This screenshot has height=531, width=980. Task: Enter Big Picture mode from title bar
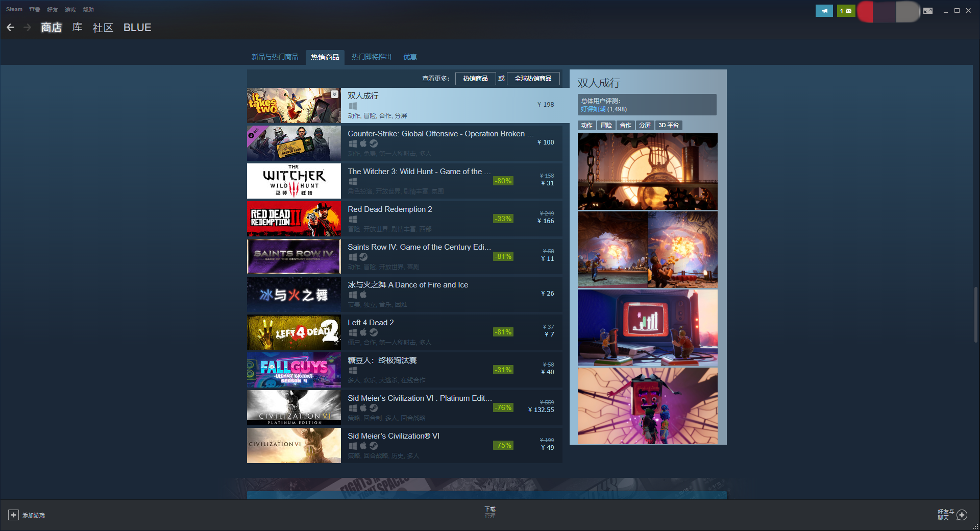[928, 11]
